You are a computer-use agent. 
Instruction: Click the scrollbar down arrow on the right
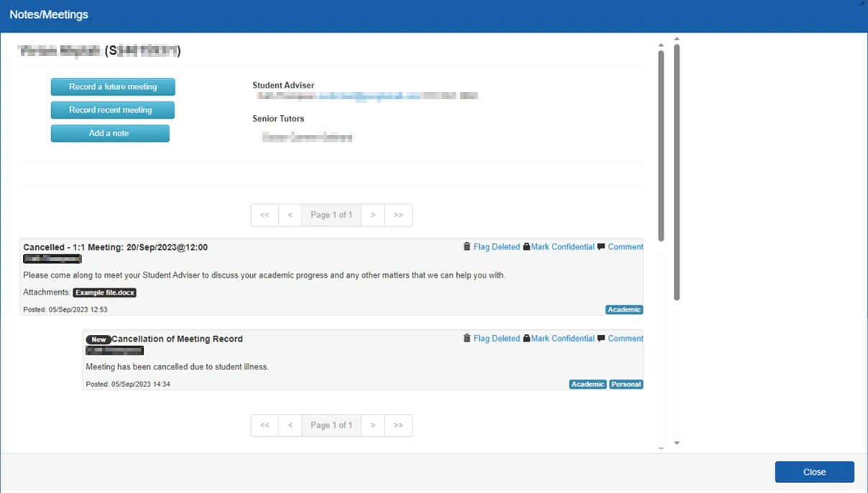click(675, 442)
